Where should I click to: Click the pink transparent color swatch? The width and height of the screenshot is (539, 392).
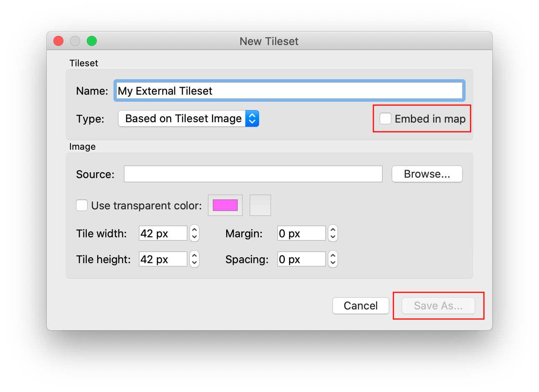[x=225, y=205]
